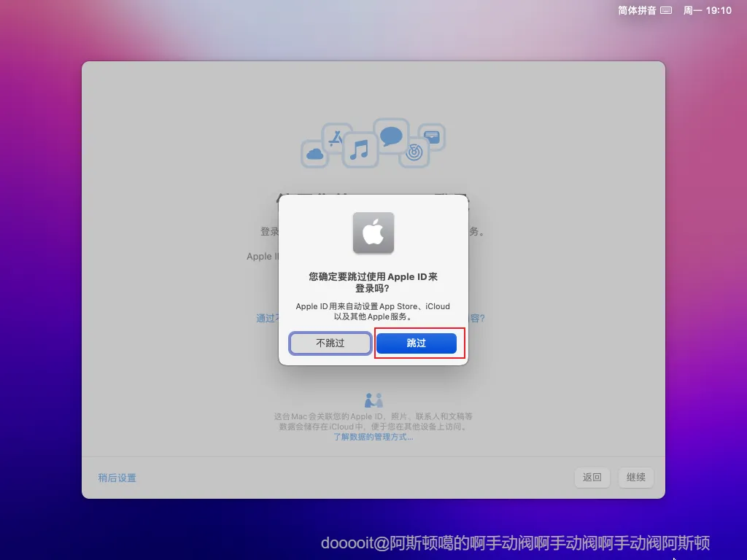The image size is (747, 560).
Task: Click the 继续 button at bottom right
Action: pyautogui.click(x=635, y=478)
